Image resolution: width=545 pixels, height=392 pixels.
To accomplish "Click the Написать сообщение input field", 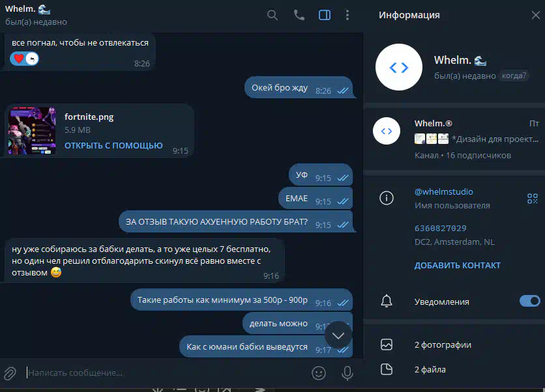I will (167, 373).
